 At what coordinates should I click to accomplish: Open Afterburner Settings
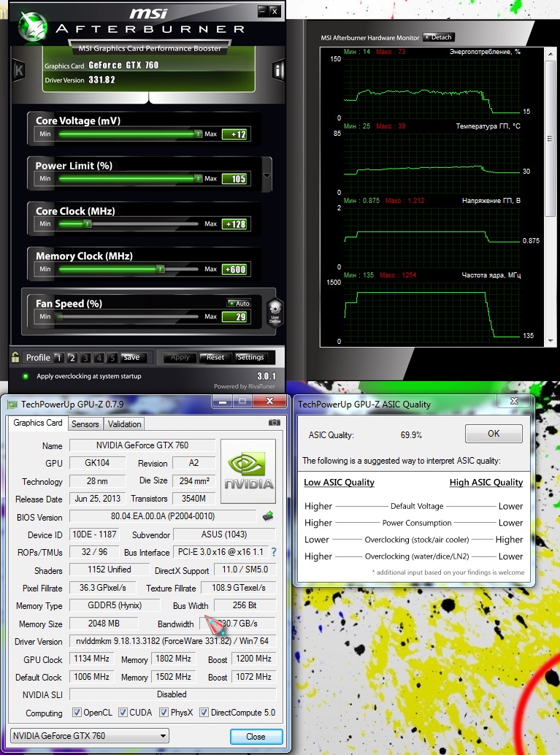[x=250, y=357]
